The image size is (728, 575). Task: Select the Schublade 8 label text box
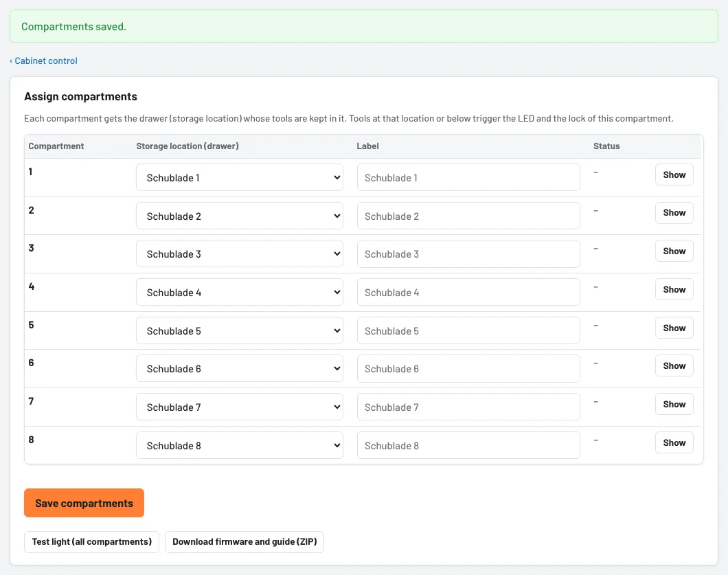pyautogui.click(x=468, y=445)
